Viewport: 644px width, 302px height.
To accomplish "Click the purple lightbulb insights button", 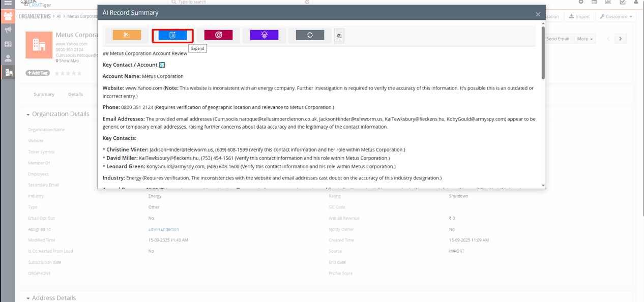I will pos(264,35).
